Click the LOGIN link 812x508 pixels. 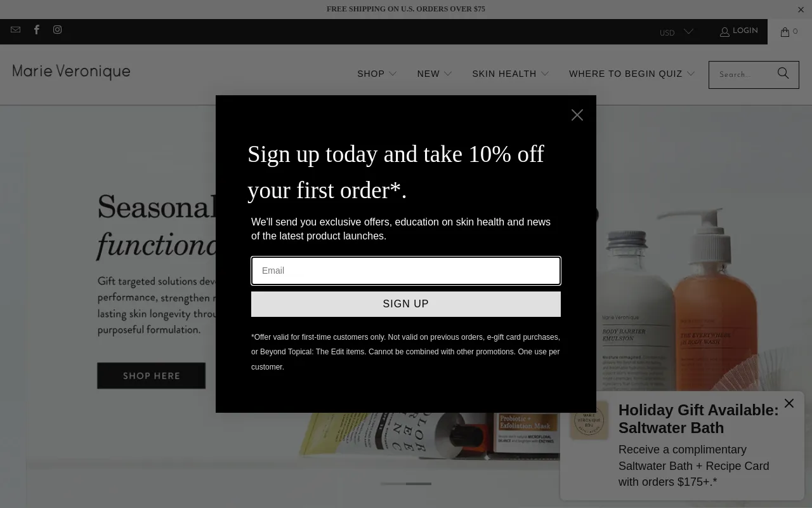point(739,31)
